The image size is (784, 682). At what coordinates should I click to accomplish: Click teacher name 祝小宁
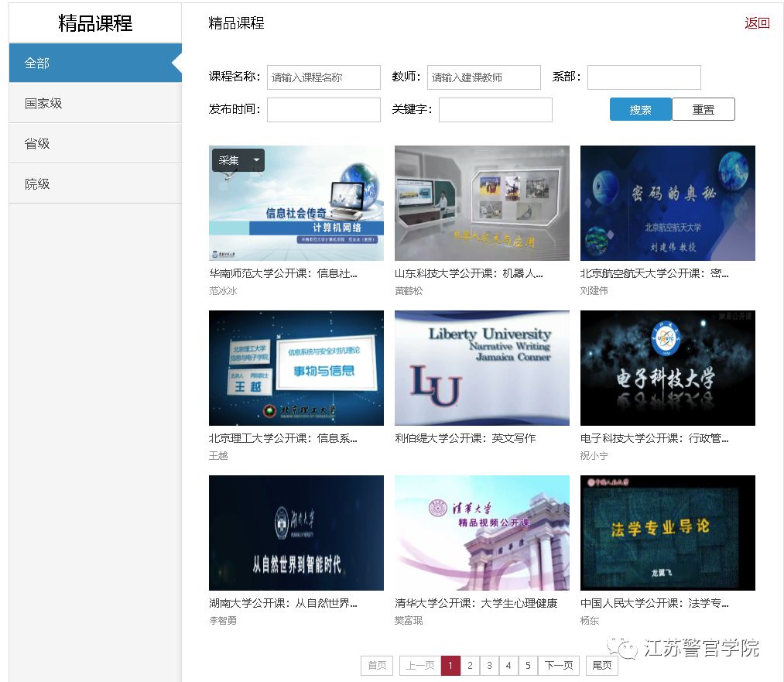tap(594, 455)
